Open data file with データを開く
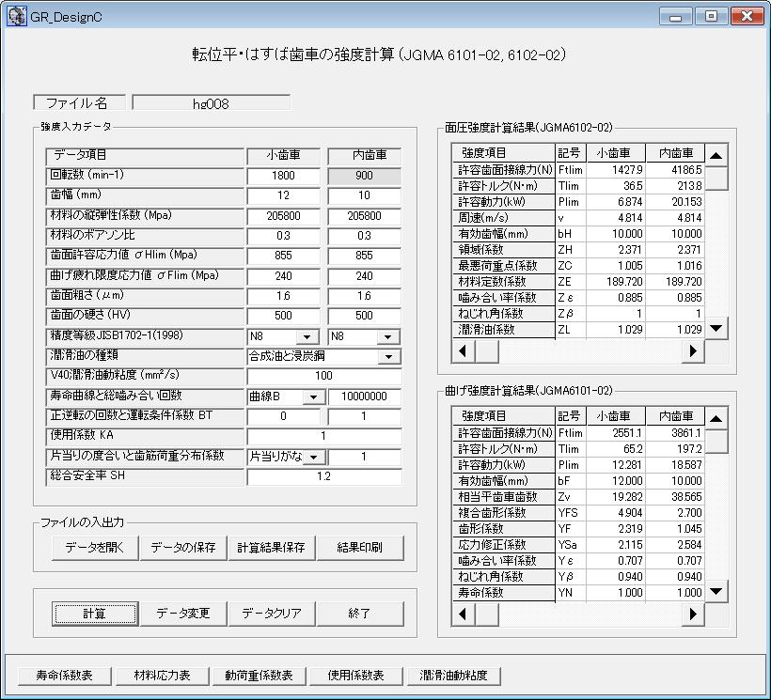This screenshot has width=771, height=700. tap(94, 548)
